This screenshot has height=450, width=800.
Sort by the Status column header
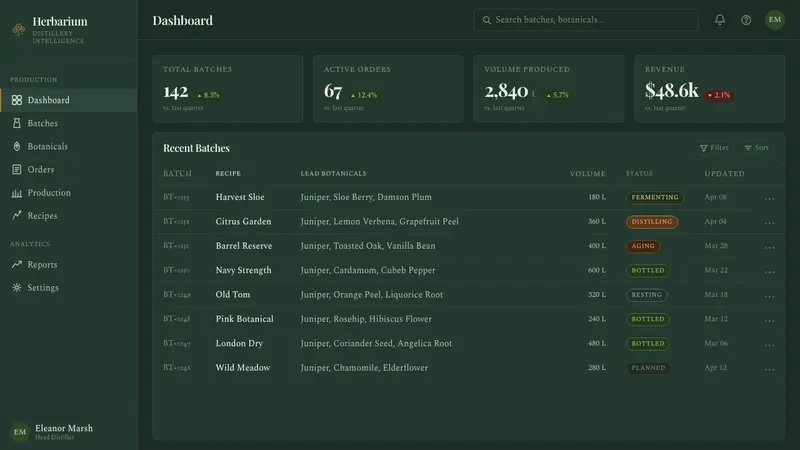point(639,173)
